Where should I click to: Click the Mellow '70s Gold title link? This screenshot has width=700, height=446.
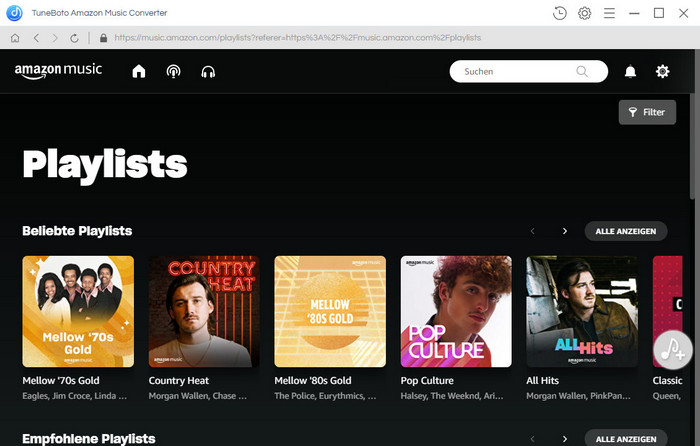click(61, 381)
